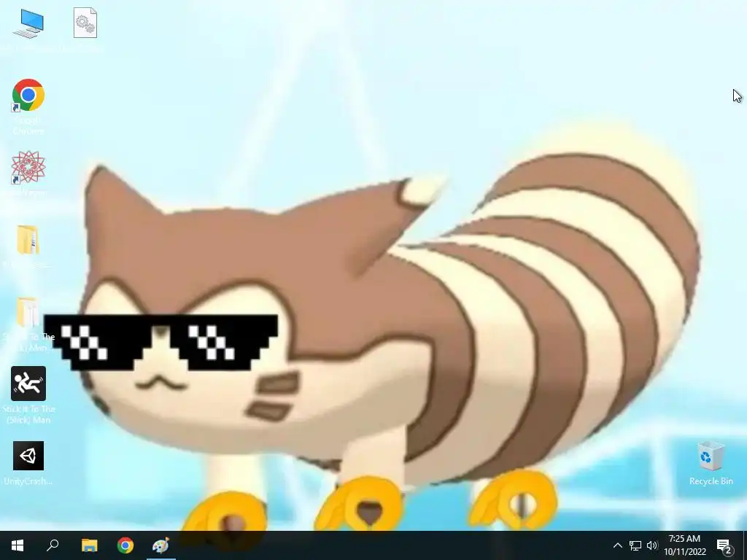Select the Stick It To The (Stick) Man app icon
747x560 pixels.
(x=28, y=384)
